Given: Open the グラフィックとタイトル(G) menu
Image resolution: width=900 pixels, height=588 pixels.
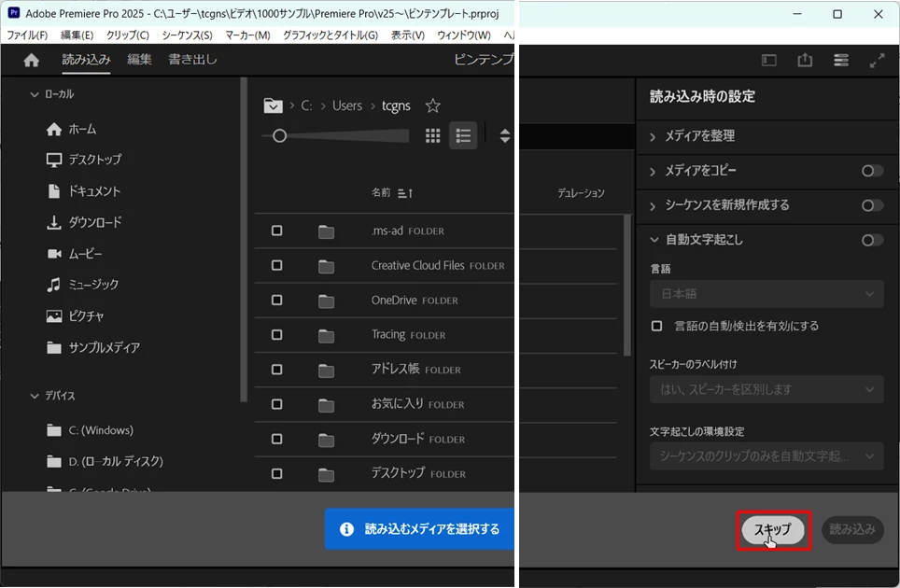Looking at the screenshot, I should (330, 35).
